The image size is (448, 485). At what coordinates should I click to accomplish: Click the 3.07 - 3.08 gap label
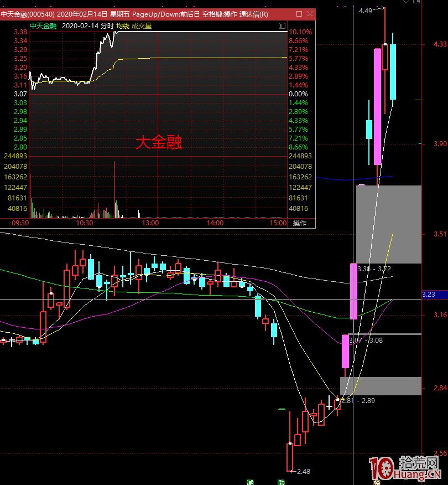pos(366,340)
